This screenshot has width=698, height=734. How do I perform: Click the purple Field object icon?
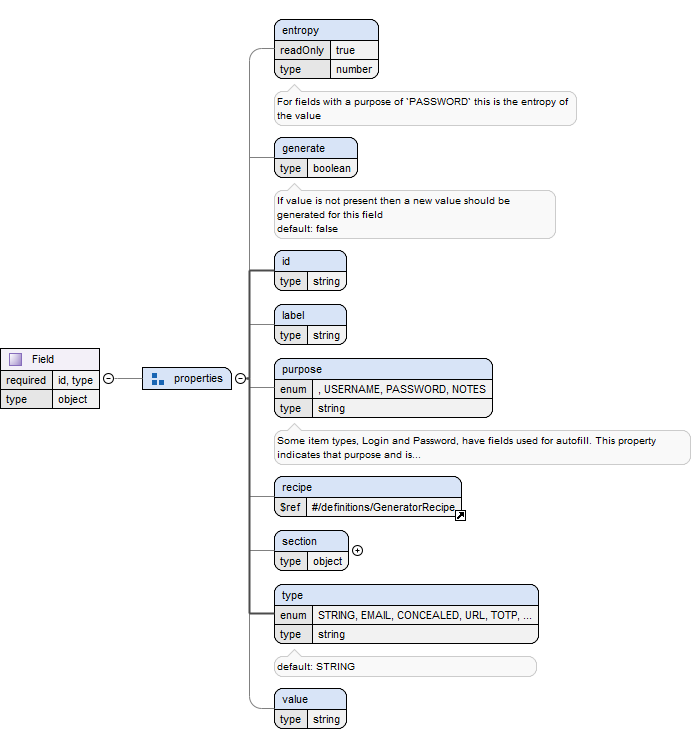pos(15,359)
